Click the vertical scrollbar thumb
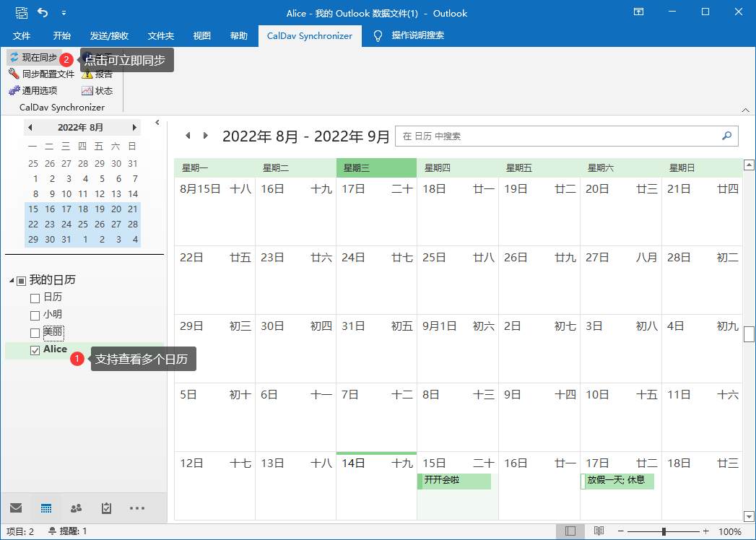Image resolution: width=756 pixels, height=540 pixels. pyautogui.click(x=749, y=334)
